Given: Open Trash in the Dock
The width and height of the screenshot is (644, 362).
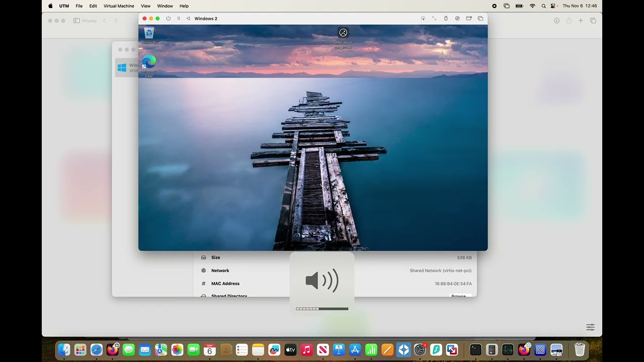Looking at the screenshot, I should 580,349.
